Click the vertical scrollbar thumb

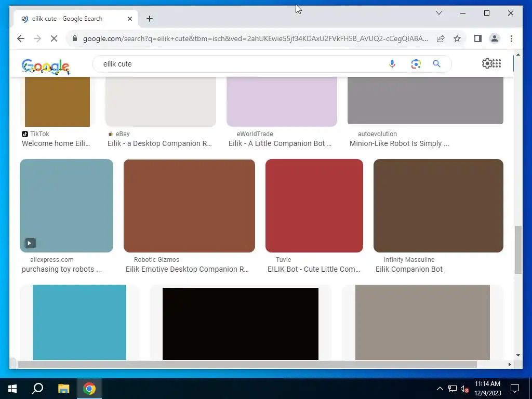click(x=518, y=250)
